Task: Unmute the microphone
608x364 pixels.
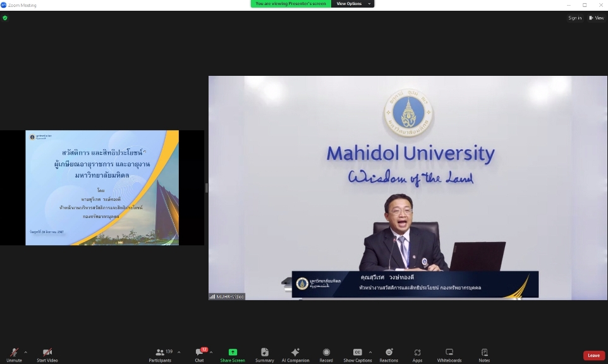Action: pos(14,355)
